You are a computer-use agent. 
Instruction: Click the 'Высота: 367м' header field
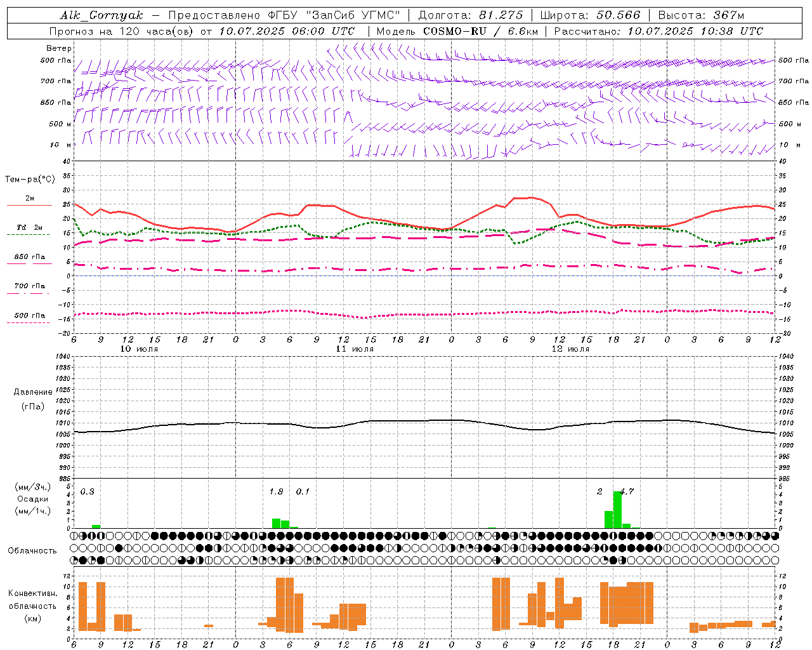point(701,15)
